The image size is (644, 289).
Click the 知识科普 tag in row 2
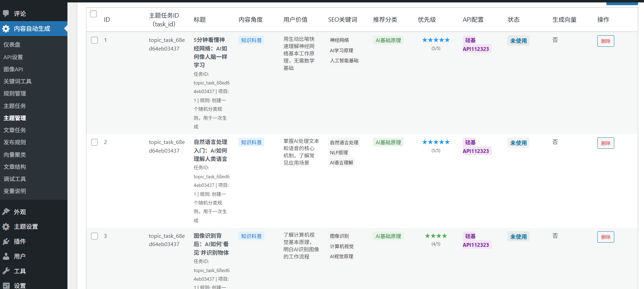[251, 142]
